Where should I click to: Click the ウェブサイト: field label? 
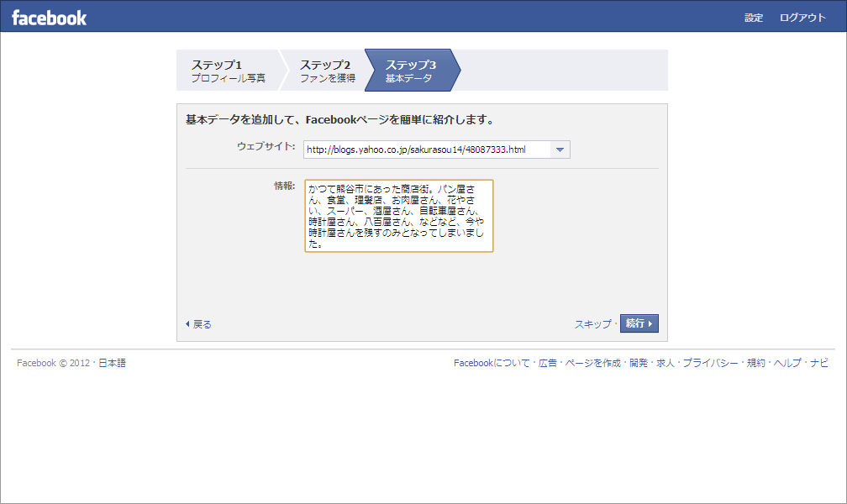[x=266, y=146]
